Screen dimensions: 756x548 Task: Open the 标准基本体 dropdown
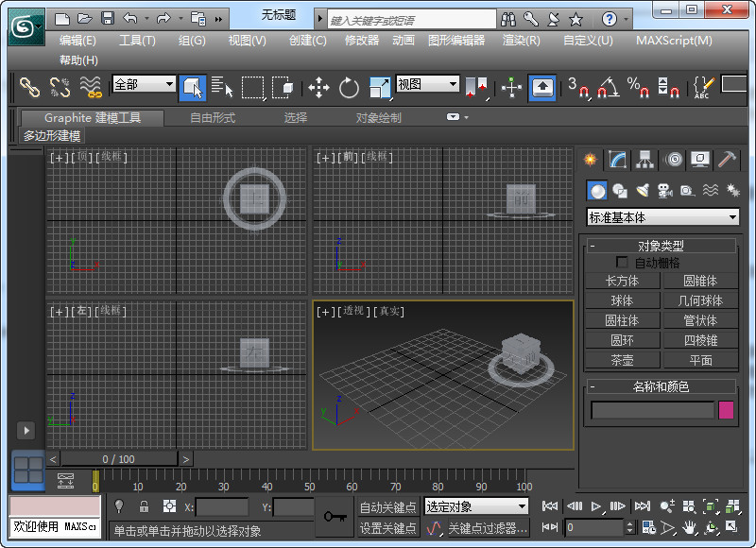(x=661, y=216)
